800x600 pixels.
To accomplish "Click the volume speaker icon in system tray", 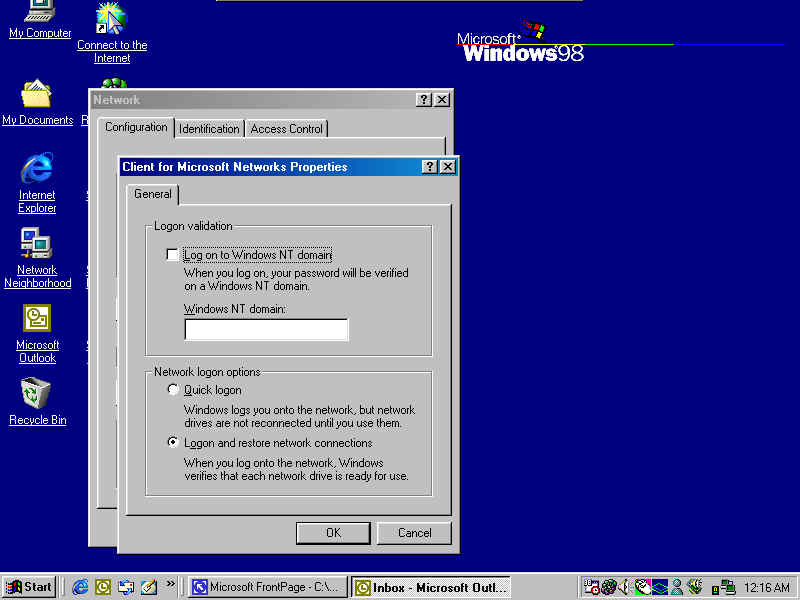I will click(624, 587).
